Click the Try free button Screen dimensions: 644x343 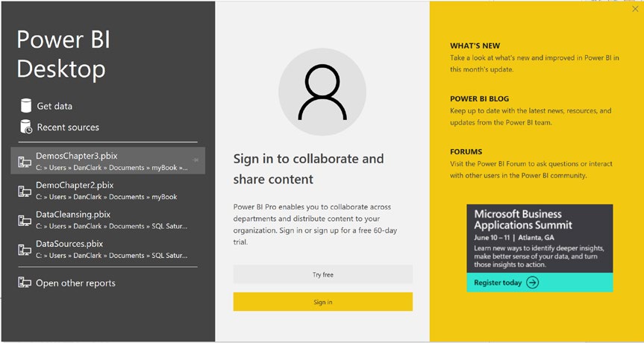click(323, 274)
